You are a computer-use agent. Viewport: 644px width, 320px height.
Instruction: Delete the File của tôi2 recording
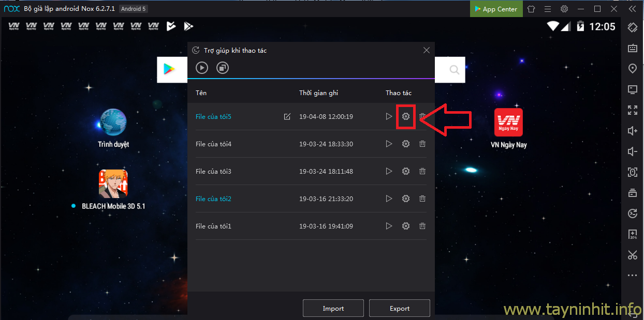point(422,199)
